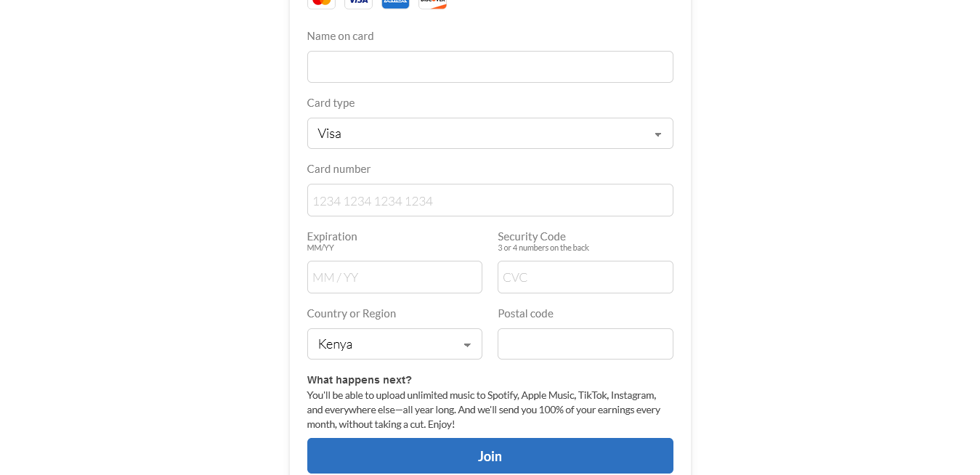980x475 pixels.
Task: Click the 'What happens next?' heading
Action: point(359,380)
